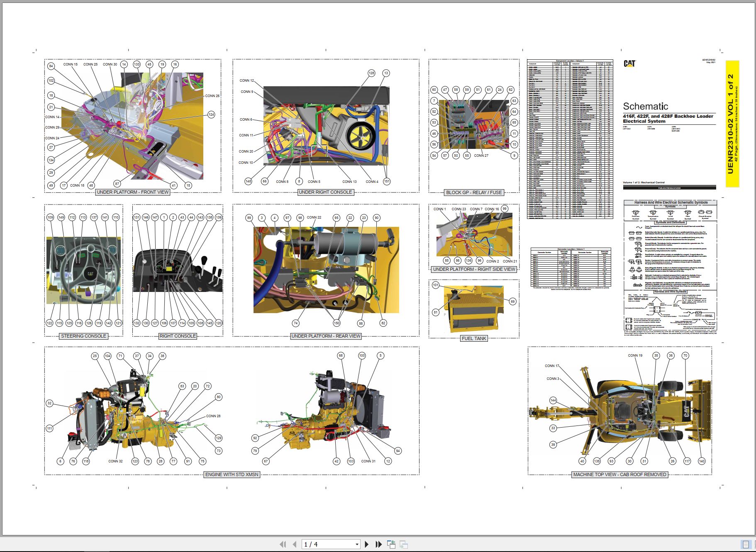This screenshot has width=756, height=552.
Task: Click the Schematic title text
Action: click(645, 106)
